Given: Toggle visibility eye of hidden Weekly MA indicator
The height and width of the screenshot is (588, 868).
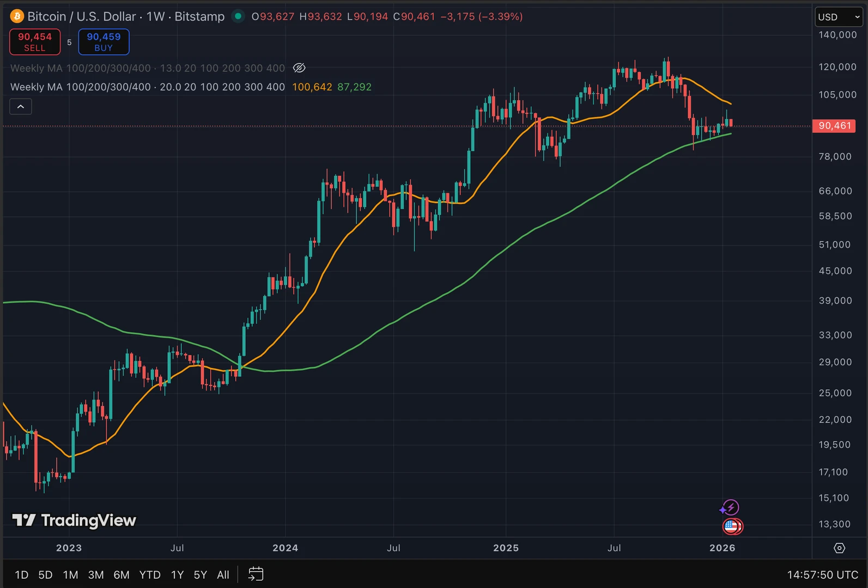Looking at the screenshot, I should click(x=299, y=68).
